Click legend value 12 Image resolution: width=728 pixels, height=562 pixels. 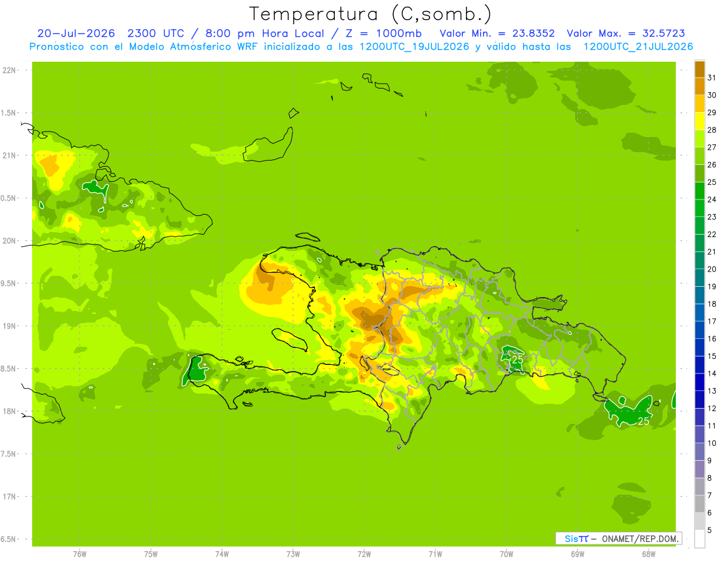[712, 408]
